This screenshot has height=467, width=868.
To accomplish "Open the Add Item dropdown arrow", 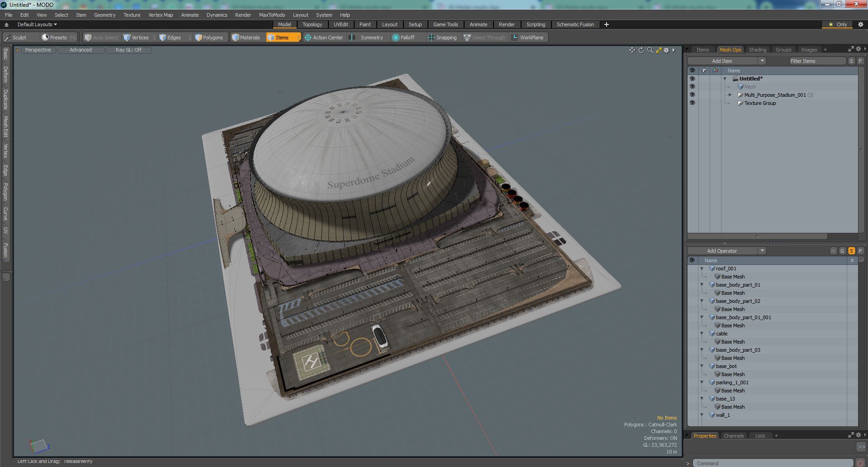I will pos(762,61).
